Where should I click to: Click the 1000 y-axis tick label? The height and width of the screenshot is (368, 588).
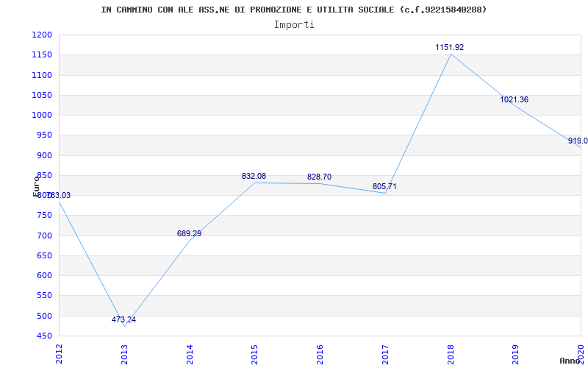[42, 116]
